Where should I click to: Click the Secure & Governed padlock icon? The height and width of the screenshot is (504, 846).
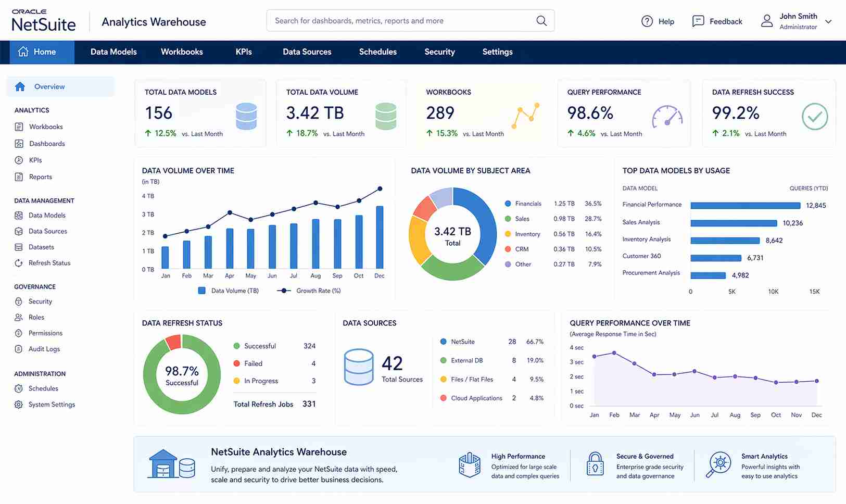595,464
